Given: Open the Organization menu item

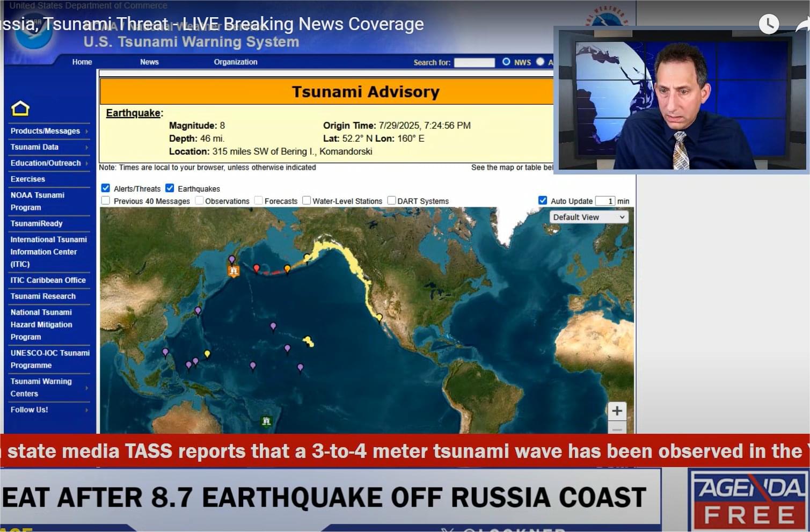Looking at the screenshot, I should (x=236, y=62).
